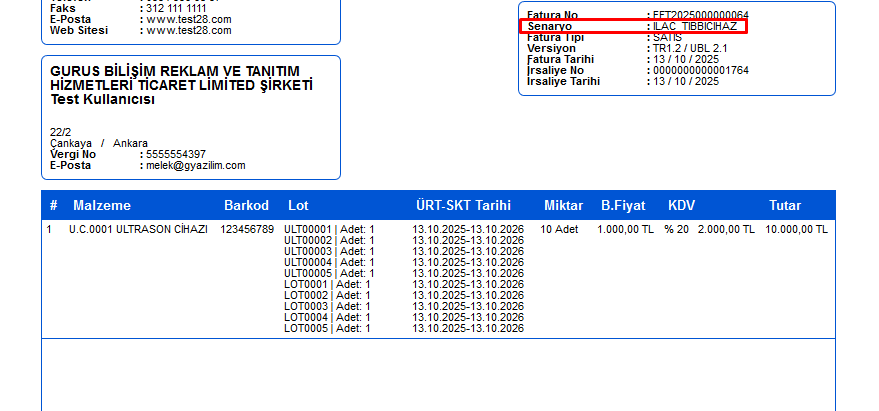Click the Miktar column header
Screen dimensions: 879x411
(563, 206)
